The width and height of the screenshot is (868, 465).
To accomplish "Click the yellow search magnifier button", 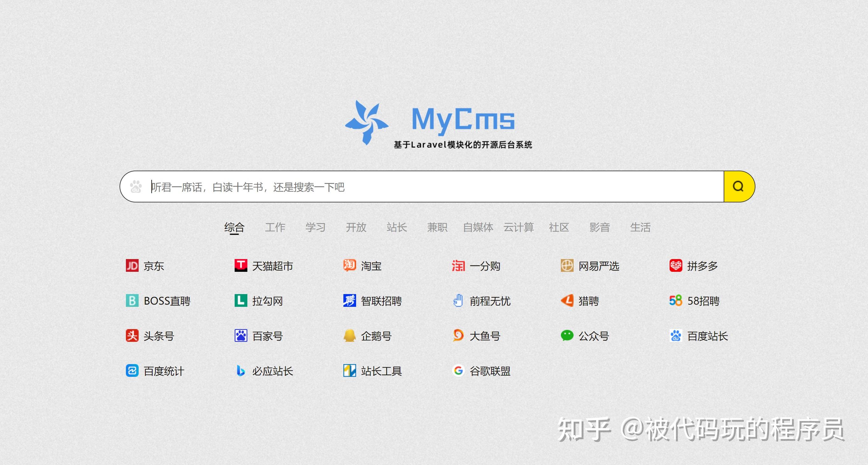I will point(738,187).
